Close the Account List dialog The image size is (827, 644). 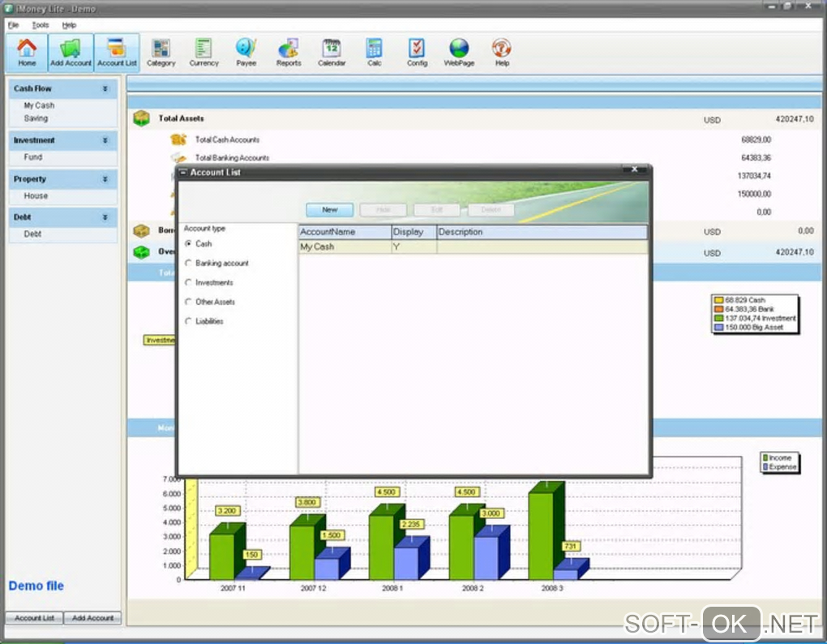click(x=635, y=170)
